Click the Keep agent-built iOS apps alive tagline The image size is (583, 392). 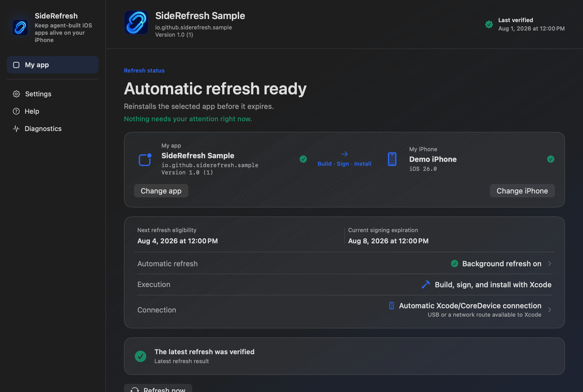(63, 33)
